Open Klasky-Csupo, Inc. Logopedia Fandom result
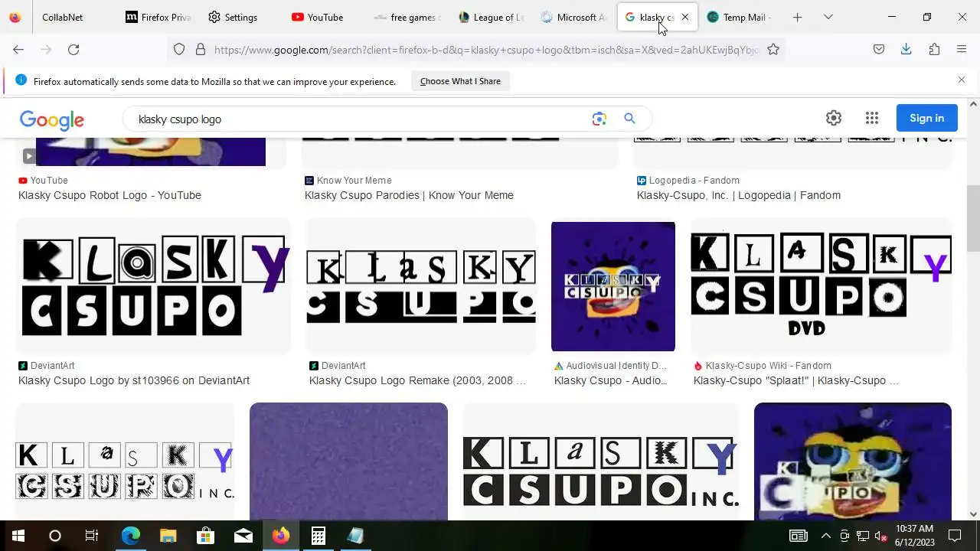The height and width of the screenshot is (551, 980). point(739,195)
